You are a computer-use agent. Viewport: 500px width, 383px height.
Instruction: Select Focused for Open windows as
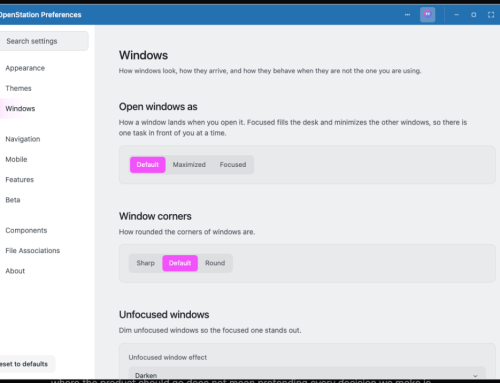coord(233,165)
